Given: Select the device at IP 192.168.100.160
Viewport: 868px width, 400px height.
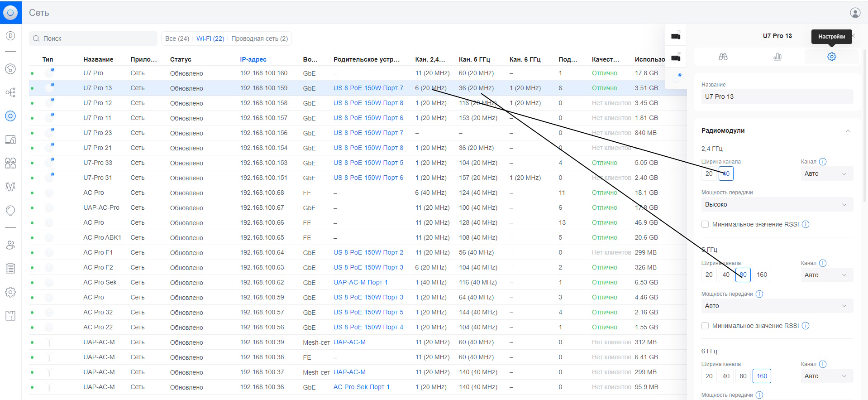Looking at the screenshot, I should [358, 73].
